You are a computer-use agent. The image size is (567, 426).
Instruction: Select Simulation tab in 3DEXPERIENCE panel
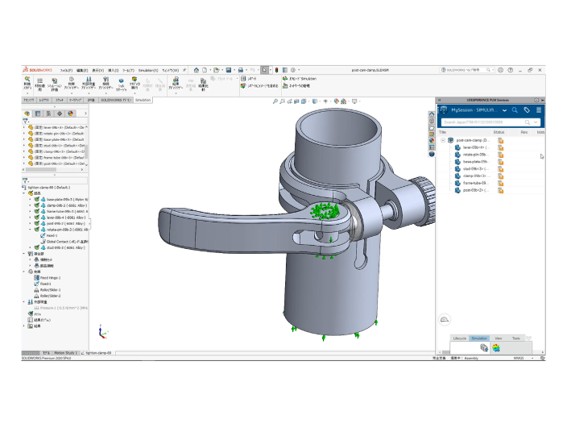click(x=479, y=338)
